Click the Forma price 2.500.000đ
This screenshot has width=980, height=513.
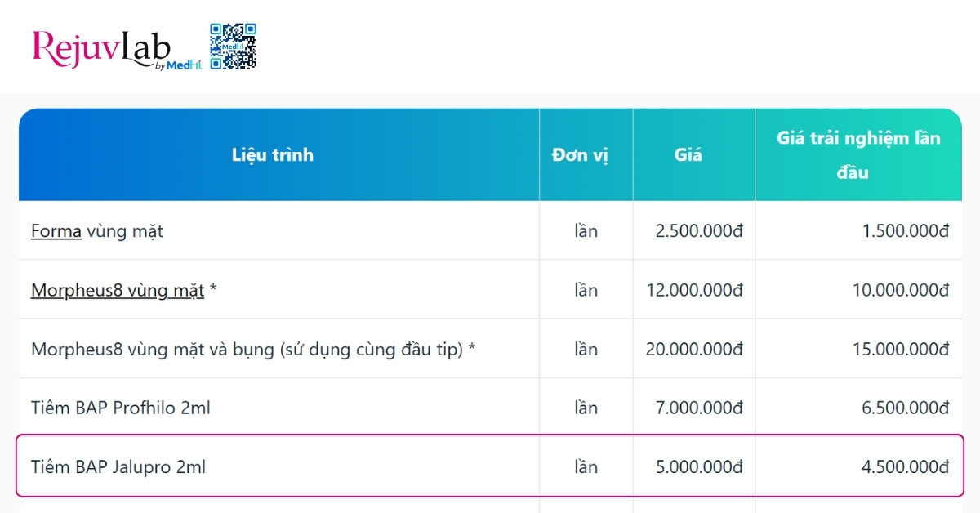699,231
